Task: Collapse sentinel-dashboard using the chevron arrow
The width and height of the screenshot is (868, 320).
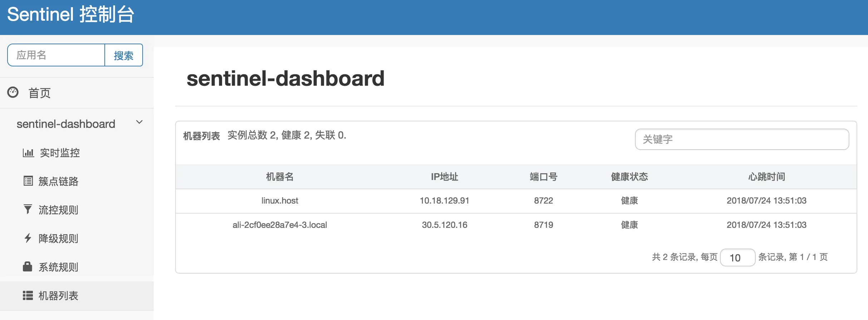Action: [x=139, y=122]
